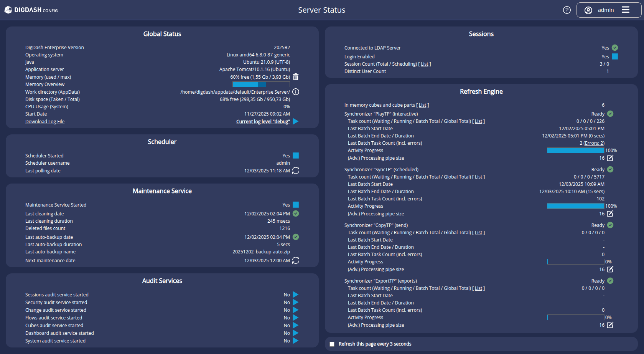The width and height of the screenshot is (644, 354).
Task: Click the DigDash Config logo
Action: tap(31, 10)
